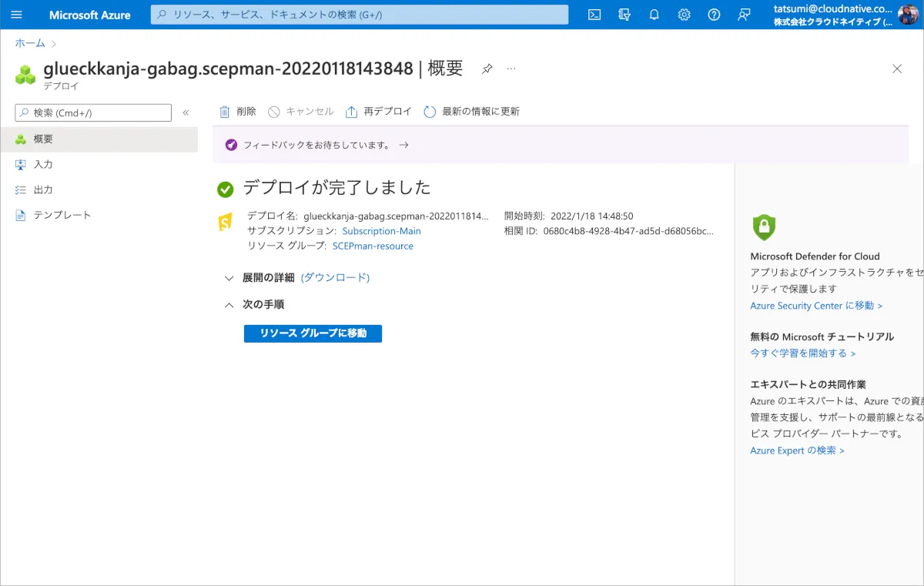Viewport: 924px width, 586px height.
Task: Open the help question mark icon
Action: pyautogui.click(x=714, y=15)
